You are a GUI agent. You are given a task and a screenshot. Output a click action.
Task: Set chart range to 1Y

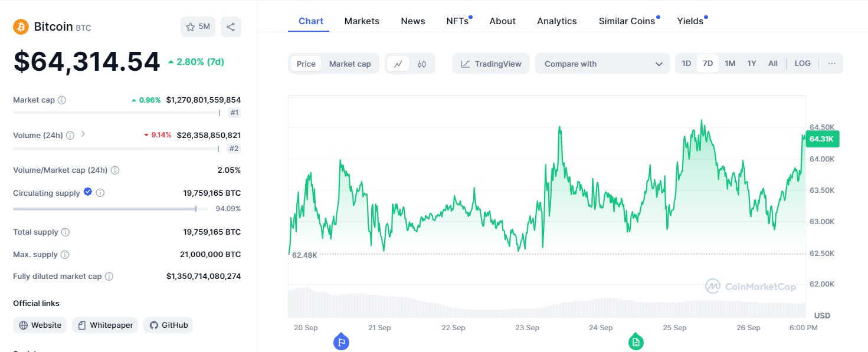(x=752, y=64)
